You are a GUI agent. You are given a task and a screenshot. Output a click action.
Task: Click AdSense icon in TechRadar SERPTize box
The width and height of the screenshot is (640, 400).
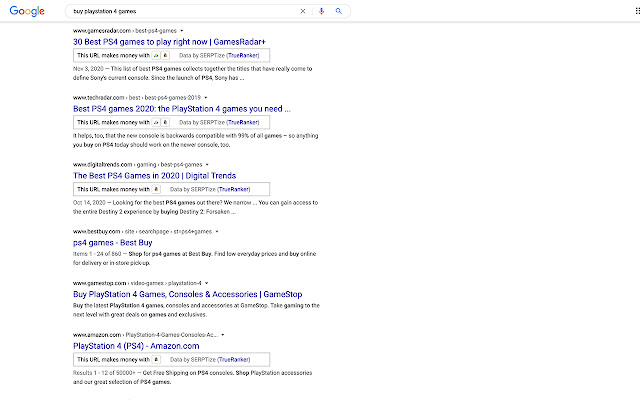pyautogui.click(x=156, y=122)
